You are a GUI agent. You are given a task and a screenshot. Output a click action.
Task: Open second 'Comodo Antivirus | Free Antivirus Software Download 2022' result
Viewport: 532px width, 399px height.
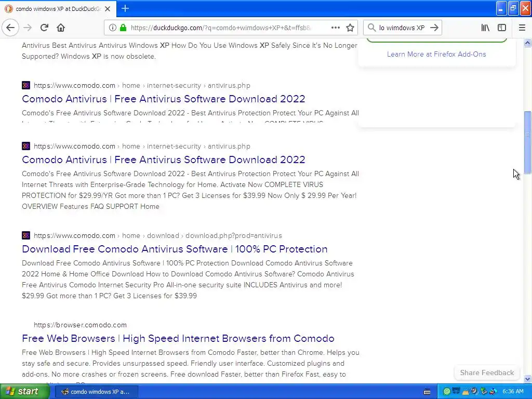click(164, 159)
